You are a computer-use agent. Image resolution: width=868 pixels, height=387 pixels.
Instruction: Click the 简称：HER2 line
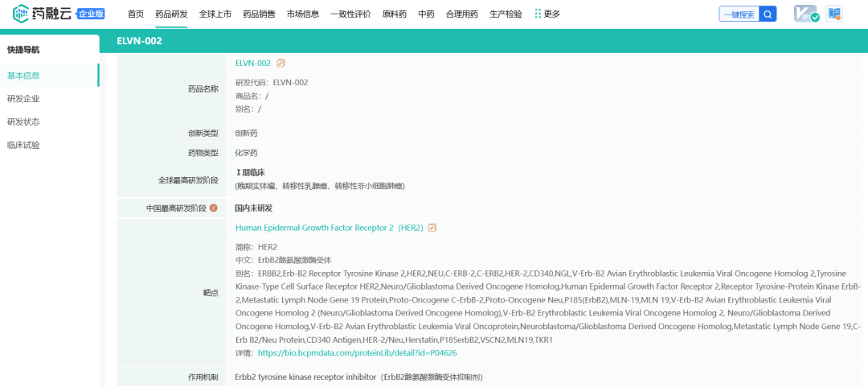(256, 247)
